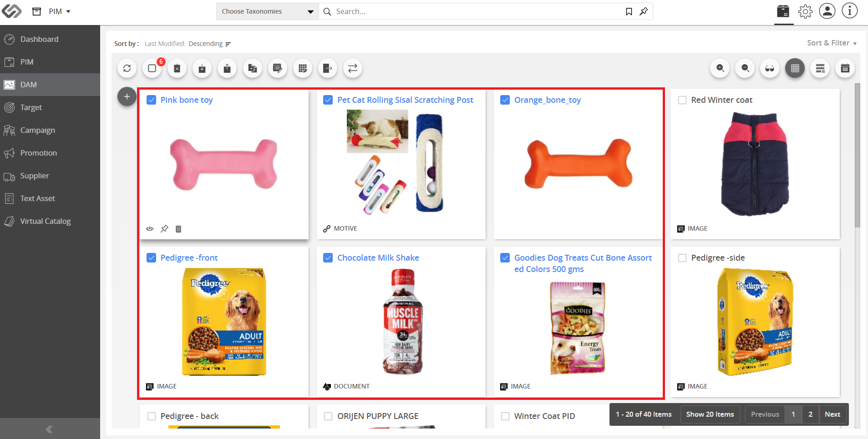The height and width of the screenshot is (439, 868).
Task: Click the refresh icon in the toolbar
Action: [x=127, y=68]
